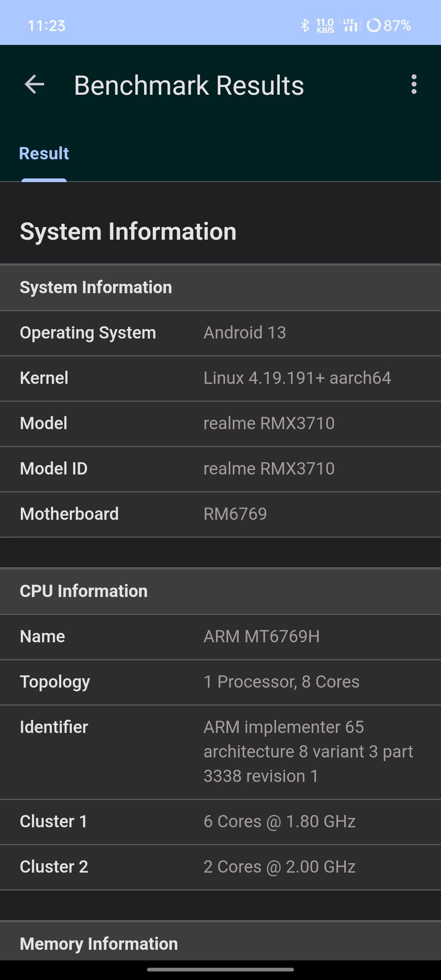Tap the network speed KB/S indicator

pyautogui.click(x=325, y=25)
